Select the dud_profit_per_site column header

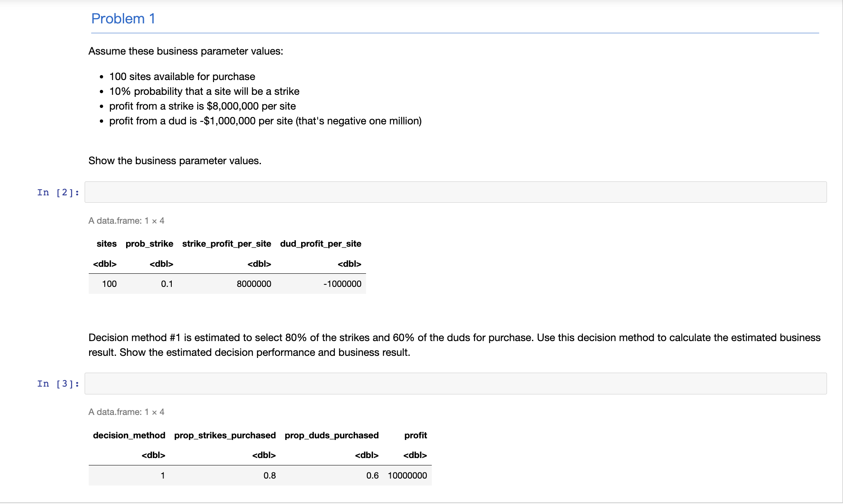(x=320, y=243)
